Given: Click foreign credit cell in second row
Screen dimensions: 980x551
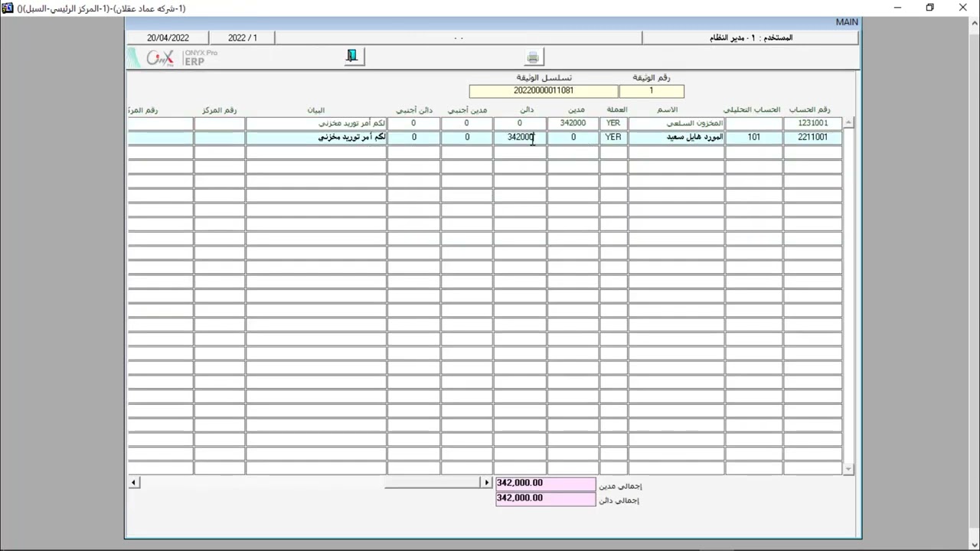Looking at the screenshot, I should click(x=414, y=137).
